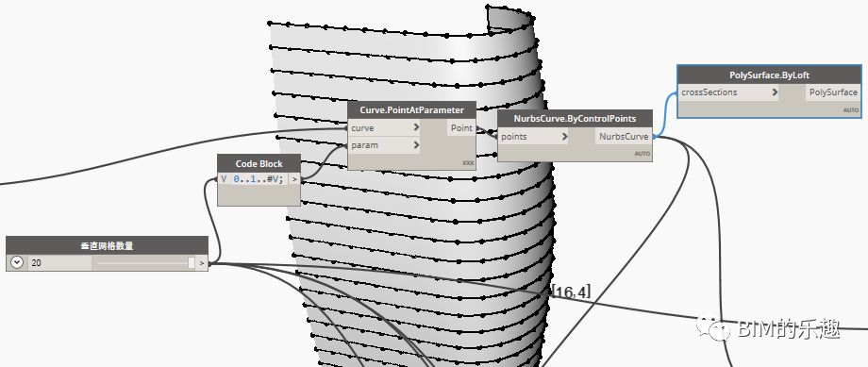Select the Code Block node header
Image resolution: width=868 pixels, height=367 pixels.
click(x=259, y=164)
